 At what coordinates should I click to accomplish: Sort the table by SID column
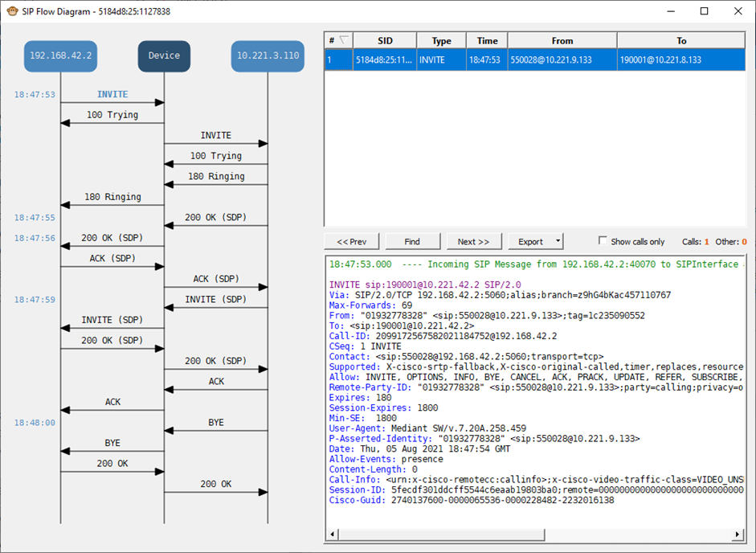coord(385,41)
